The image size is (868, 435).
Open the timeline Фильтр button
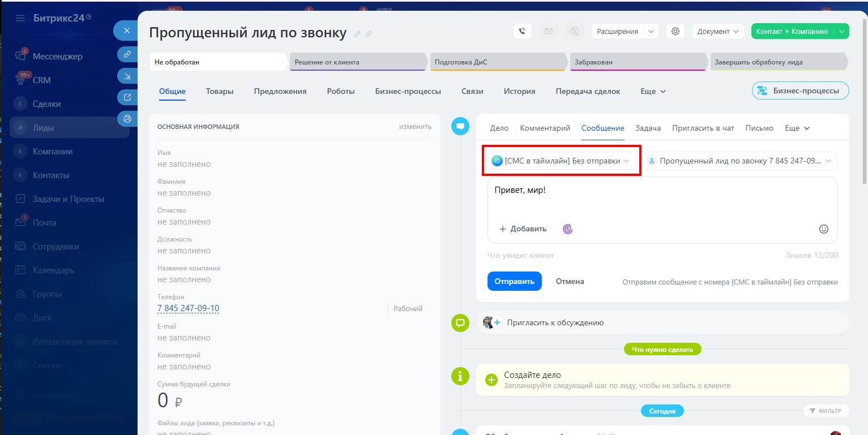click(825, 411)
